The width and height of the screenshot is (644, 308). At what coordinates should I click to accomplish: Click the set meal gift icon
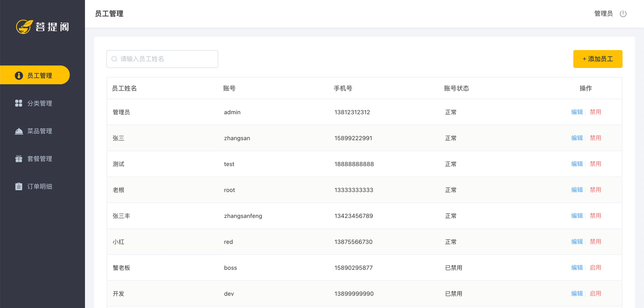19,159
